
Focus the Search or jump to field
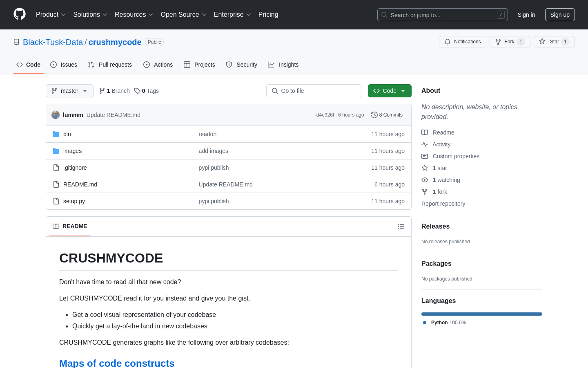[443, 15]
